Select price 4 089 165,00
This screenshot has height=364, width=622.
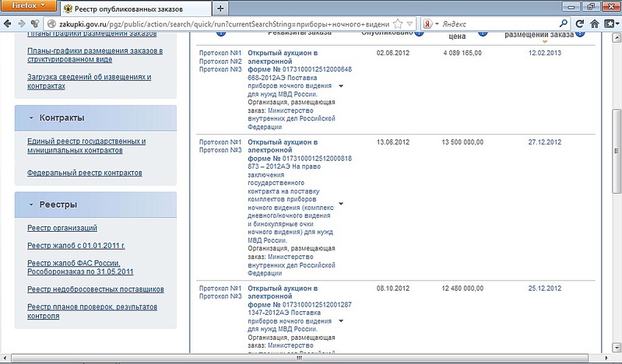462,53
